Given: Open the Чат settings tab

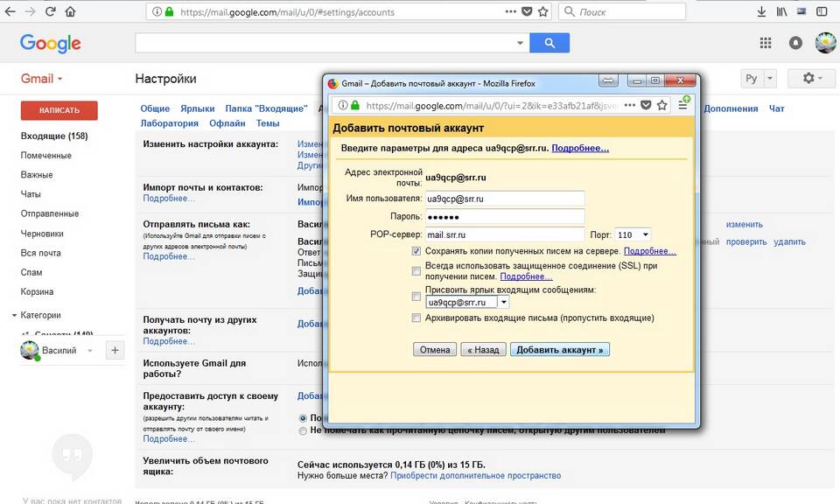Looking at the screenshot, I should tap(777, 108).
